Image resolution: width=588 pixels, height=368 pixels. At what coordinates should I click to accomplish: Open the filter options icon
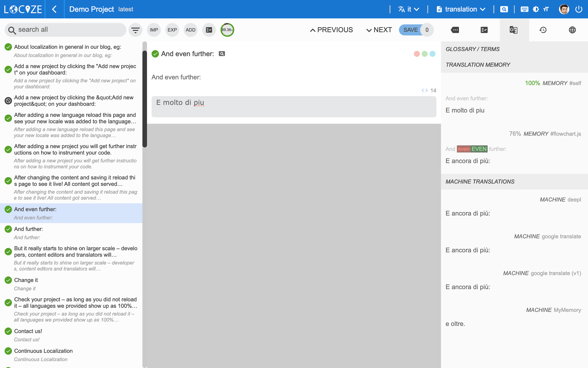pyautogui.click(x=136, y=30)
